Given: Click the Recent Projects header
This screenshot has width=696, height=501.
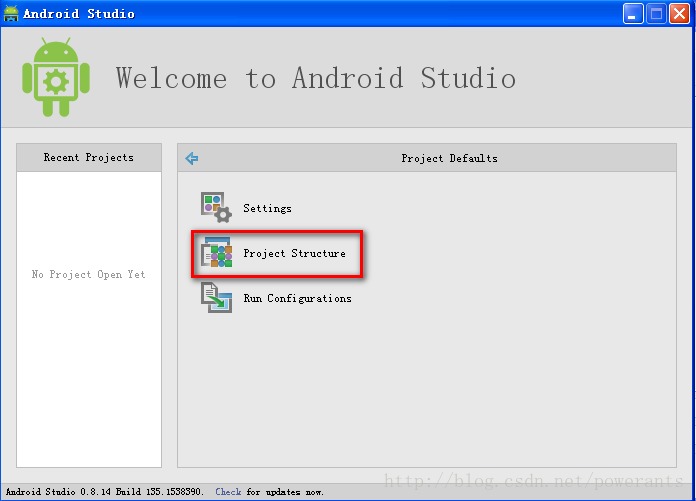Looking at the screenshot, I should 89,157.
